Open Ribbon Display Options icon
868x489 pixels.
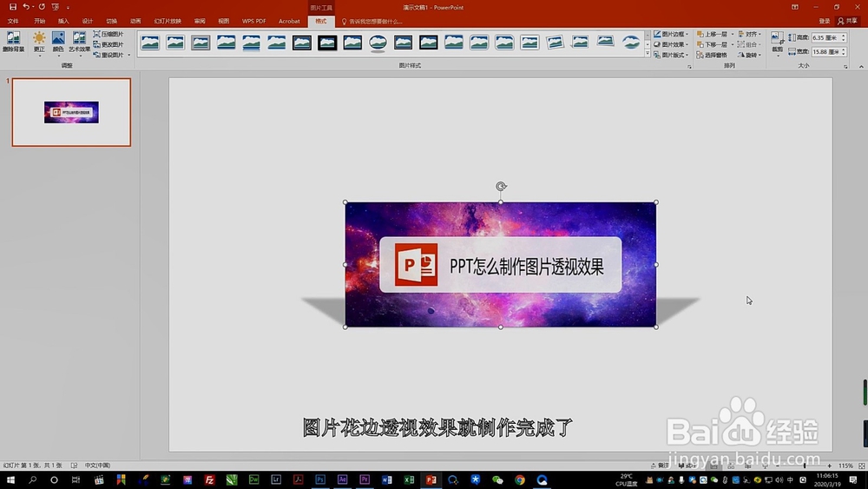795,7
